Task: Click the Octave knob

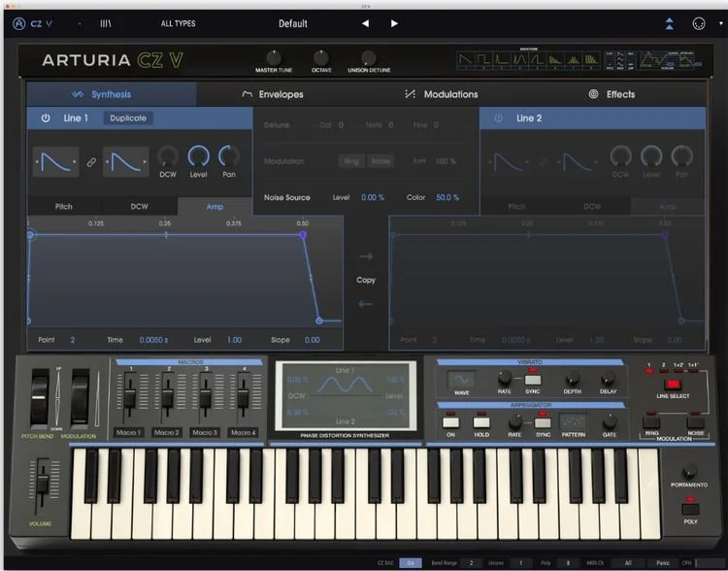Action: pyautogui.click(x=321, y=58)
